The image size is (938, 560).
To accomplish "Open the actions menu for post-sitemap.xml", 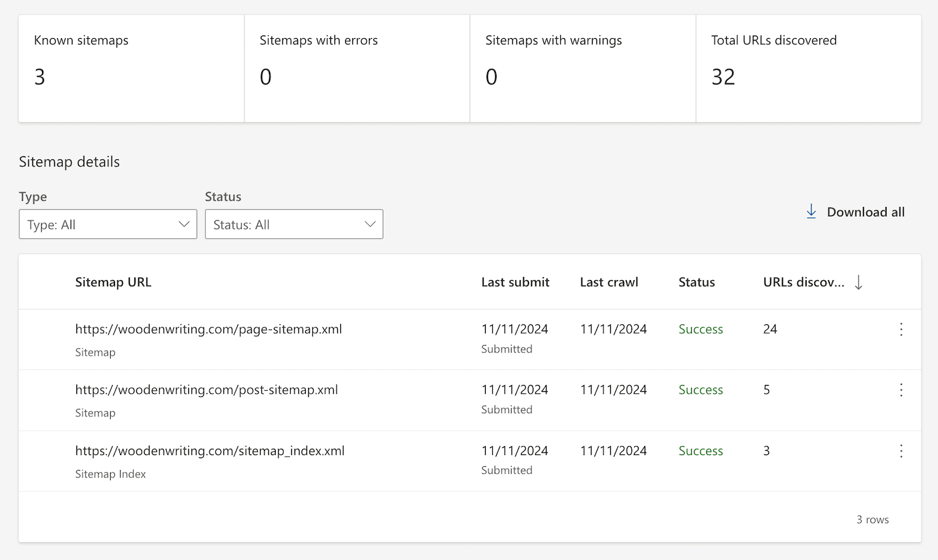I will point(901,389).
